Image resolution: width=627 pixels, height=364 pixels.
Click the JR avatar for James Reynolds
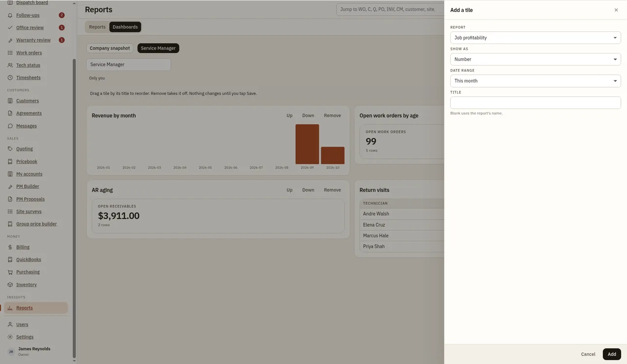11,351
